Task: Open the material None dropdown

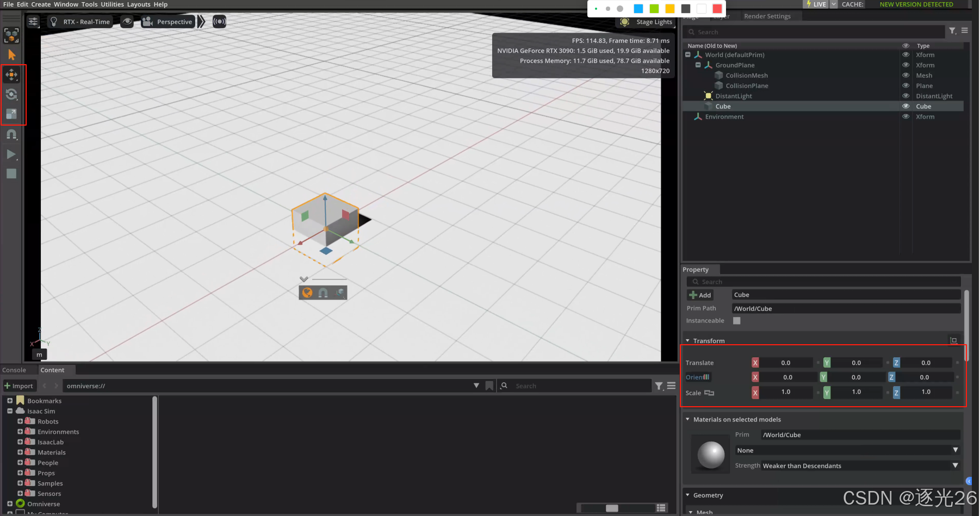Action: (847, 450)
